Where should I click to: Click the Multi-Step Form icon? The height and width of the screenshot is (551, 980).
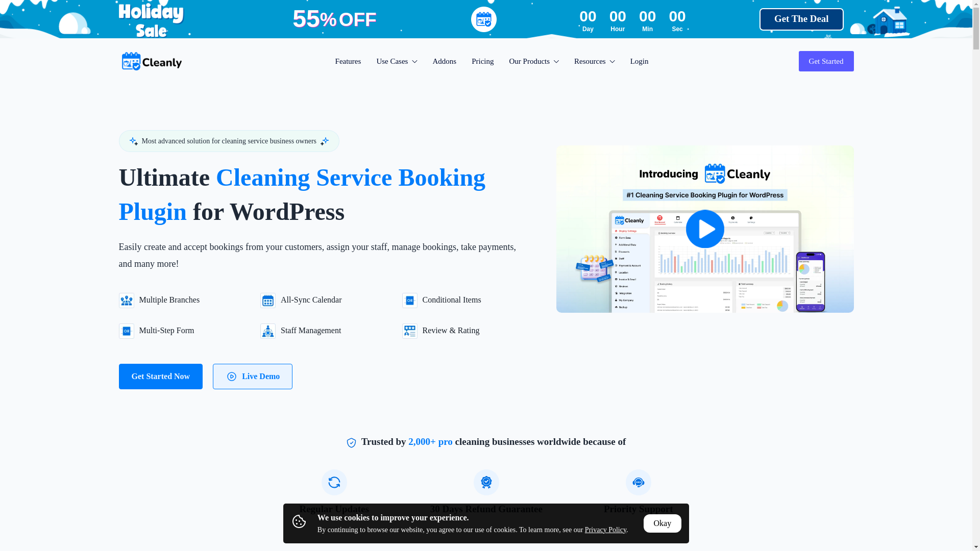(x=126, y=331)
